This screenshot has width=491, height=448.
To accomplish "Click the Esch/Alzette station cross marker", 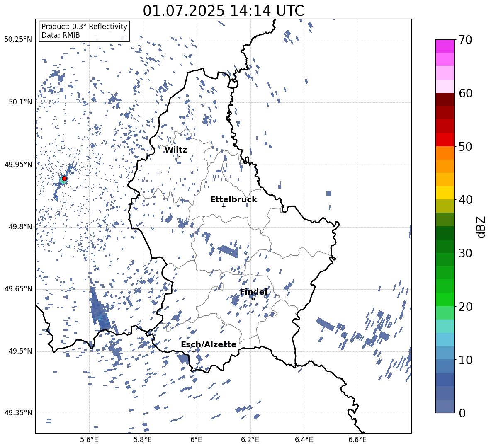I will point(194,351).
